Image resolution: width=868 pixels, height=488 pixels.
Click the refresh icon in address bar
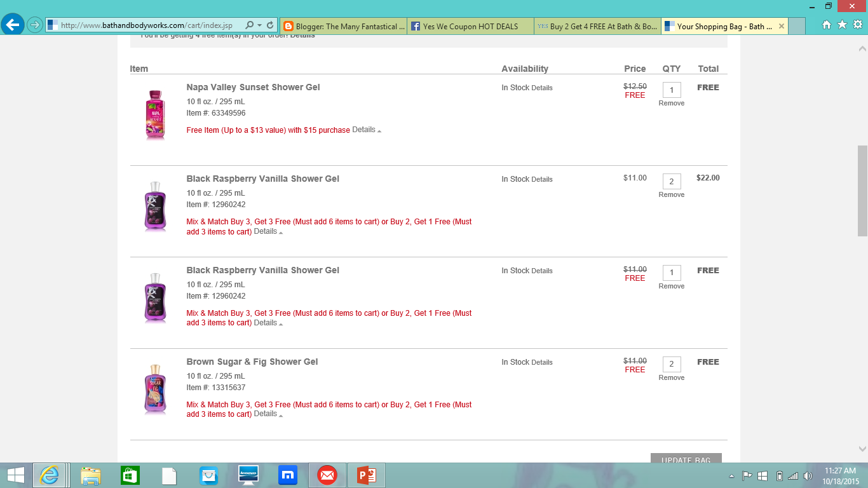[x=270, y=25]
